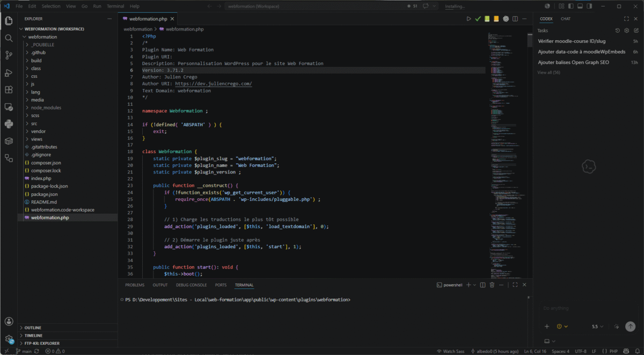Open Codex approval mode shield dropdown
This screenshot has width=644, height=355.
pyautogui.click(x=562, y=327)
